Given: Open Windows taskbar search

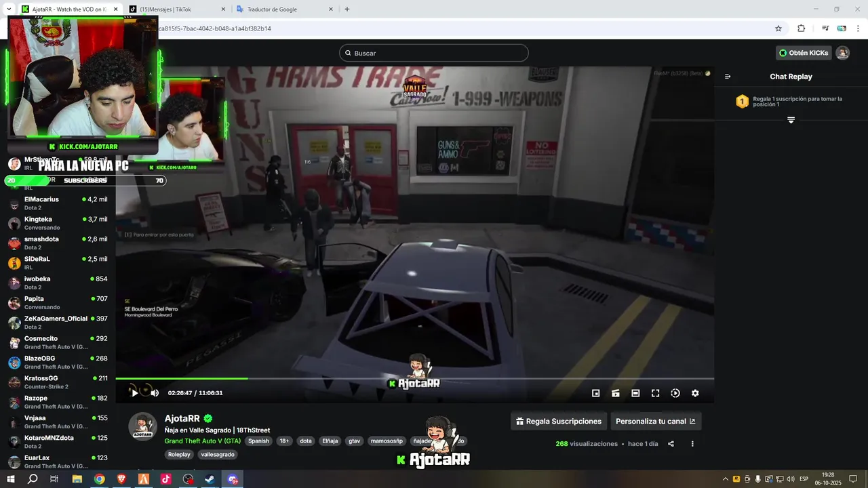Looking at the screenshot, I should [33, 479].
